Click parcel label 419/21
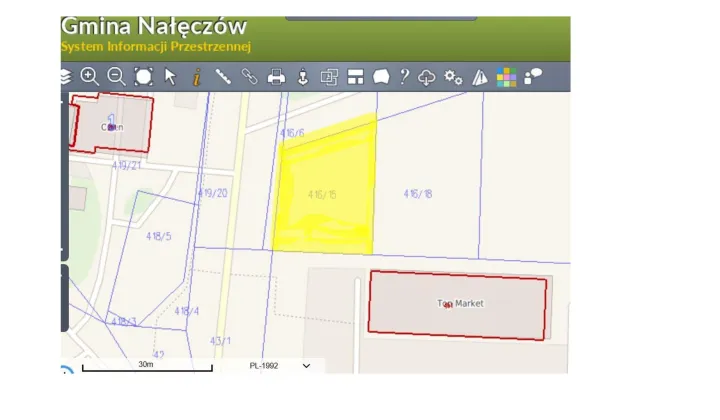Viewport: 720px width, 420px height. point(127,165)
